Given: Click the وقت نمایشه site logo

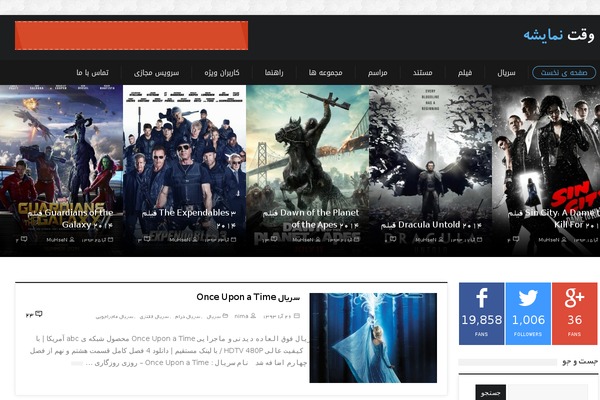Looking at the screenshot, I should click(x=559, y=35).
